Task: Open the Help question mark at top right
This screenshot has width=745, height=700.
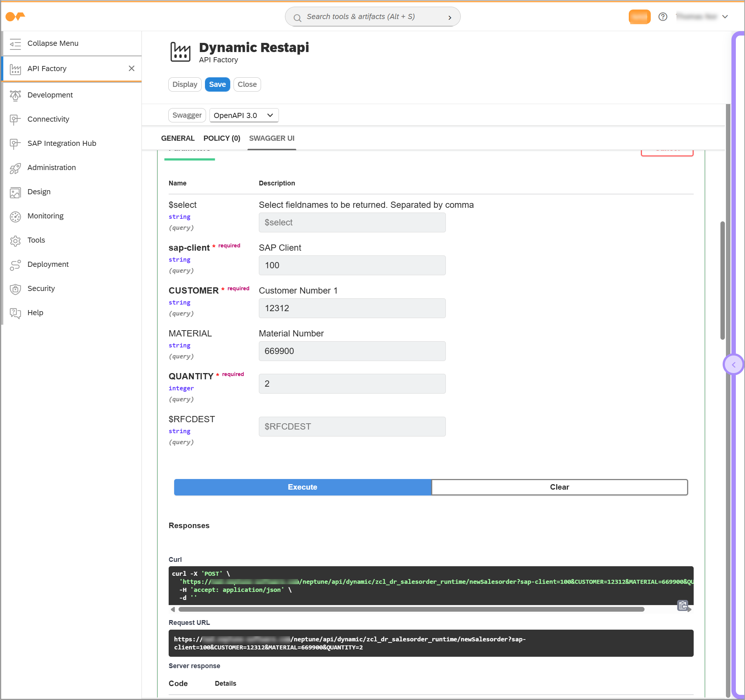Action: click(x=663, y=16)
